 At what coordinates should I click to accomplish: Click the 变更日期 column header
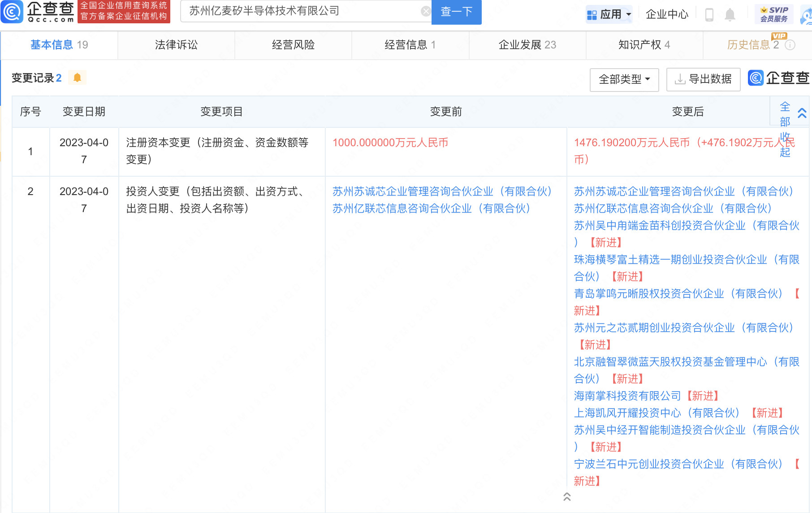(x=84, y=112)
